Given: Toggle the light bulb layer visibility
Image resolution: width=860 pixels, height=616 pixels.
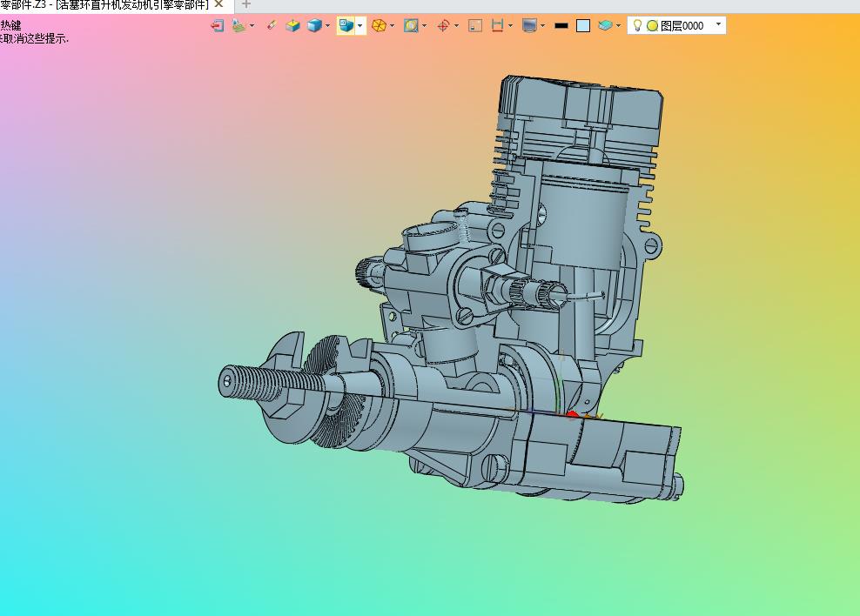Looking at the screenshot, I should click(637, 26).
